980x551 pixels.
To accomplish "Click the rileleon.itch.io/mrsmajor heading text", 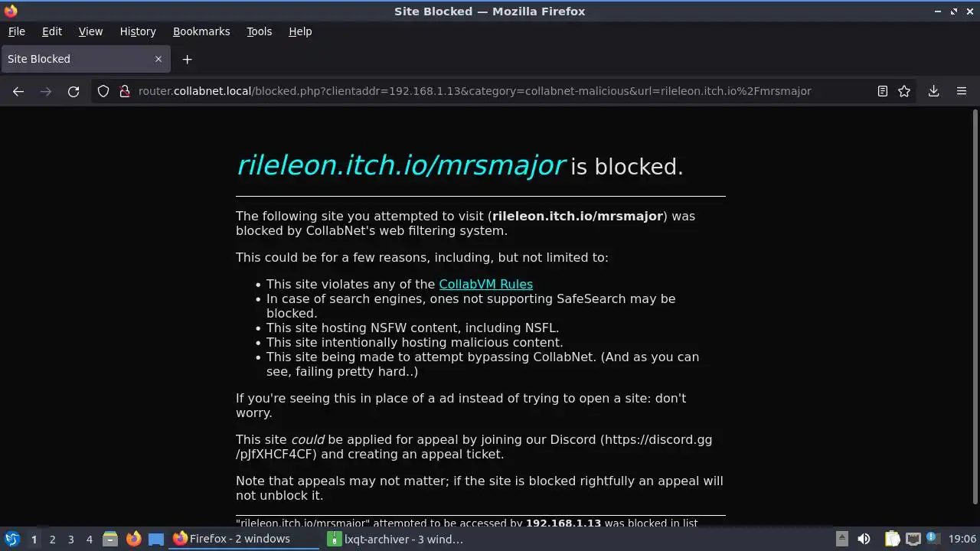I will pyautogui.click(x=401, y=165).
